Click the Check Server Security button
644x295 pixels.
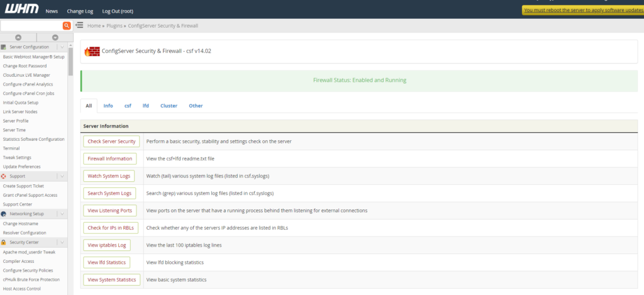(111, 142)
